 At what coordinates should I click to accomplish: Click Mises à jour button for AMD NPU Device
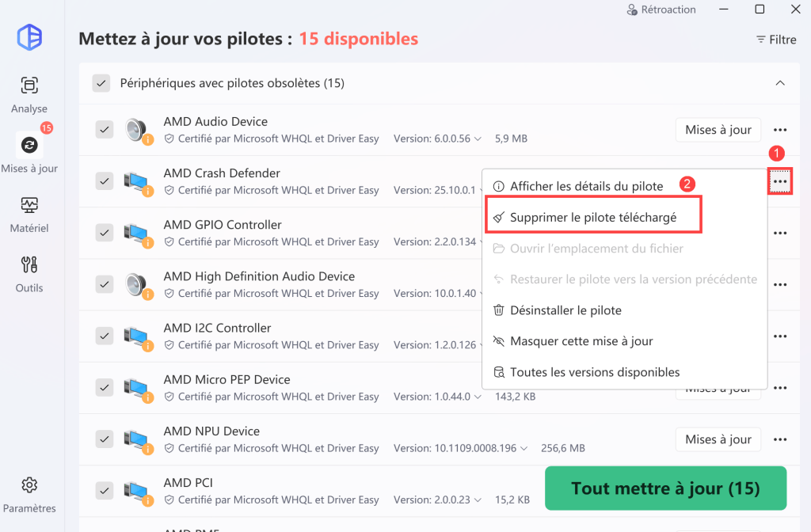coord(718,439)
